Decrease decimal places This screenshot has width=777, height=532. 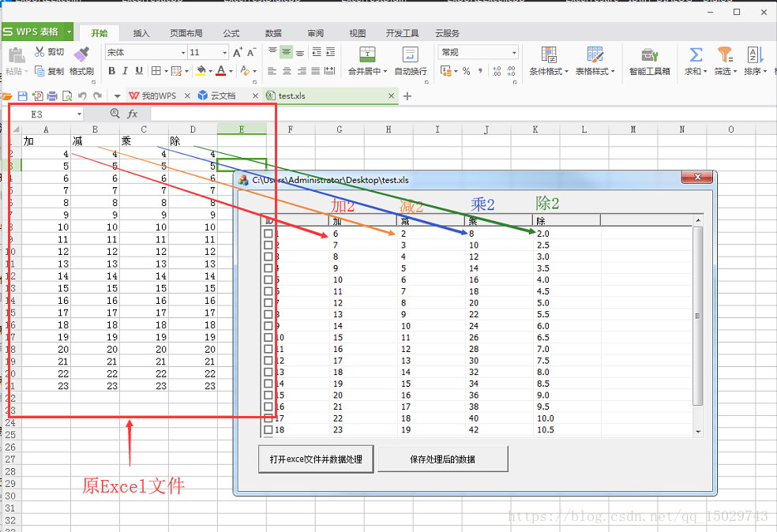click(x=511, y=71)
